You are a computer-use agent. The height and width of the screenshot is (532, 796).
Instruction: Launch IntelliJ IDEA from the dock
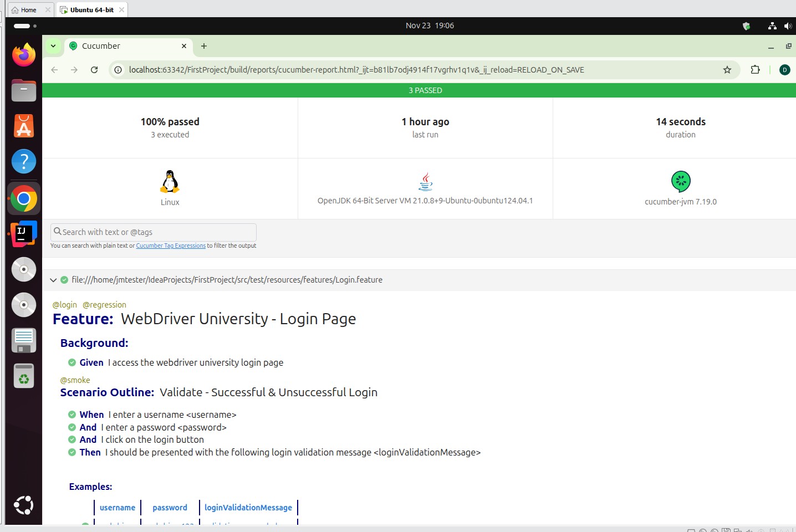[24, 234]
